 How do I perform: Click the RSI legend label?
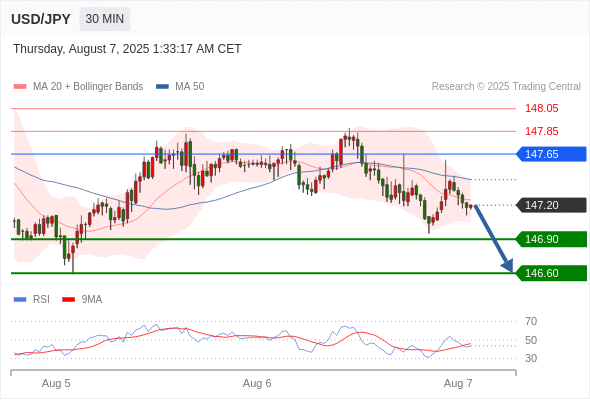point(41,300)
